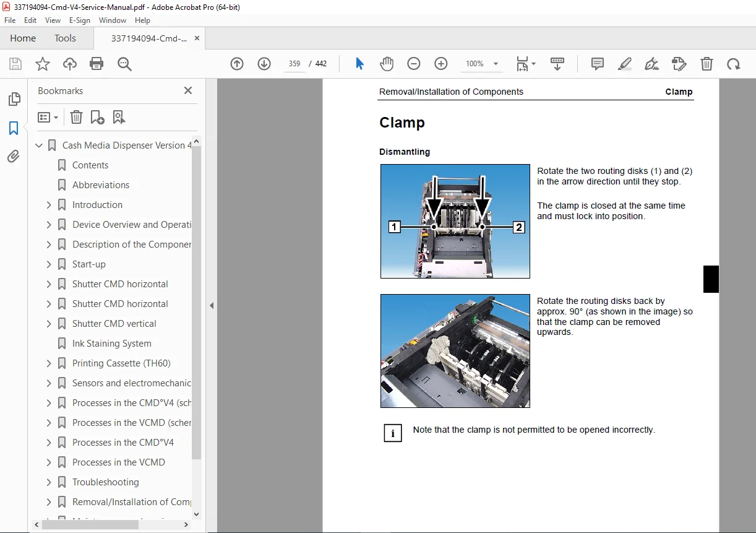
Task: Open the 100% zoom level dropdown
Action: [x=482, y=64]
